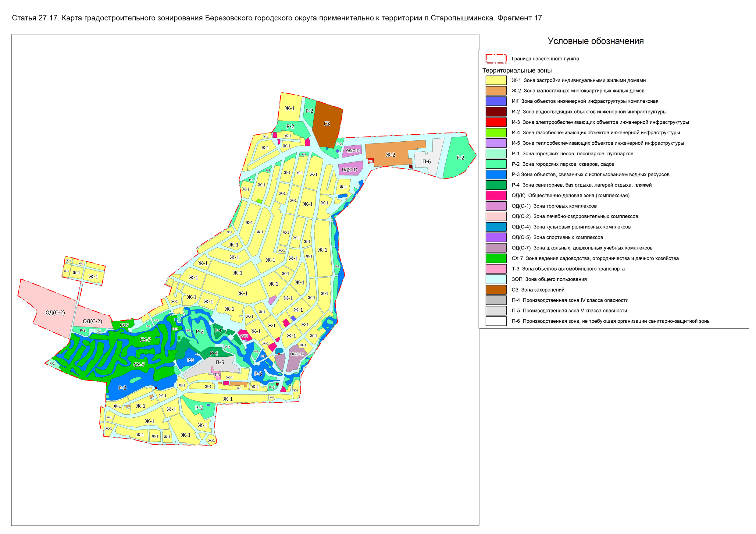Image resolution: width=756 pixels, height=534 pixels.
Task: Click the grey П-5 zone on map
Action: (x=219, y=362)
